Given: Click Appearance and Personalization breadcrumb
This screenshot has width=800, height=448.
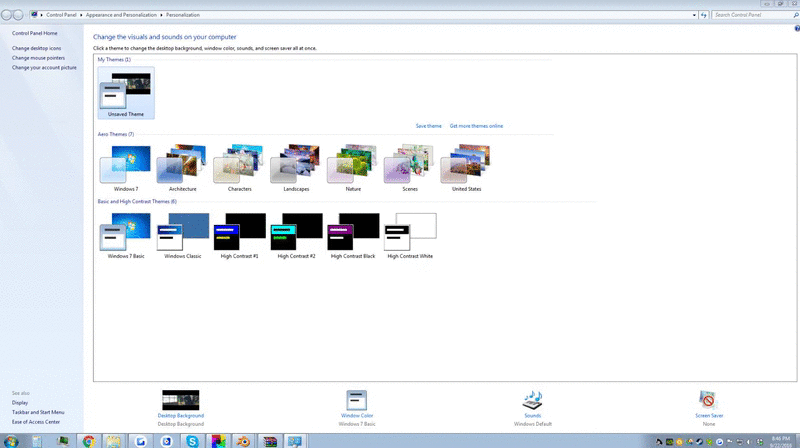Looking at the screenshot, I should (121, 15).
